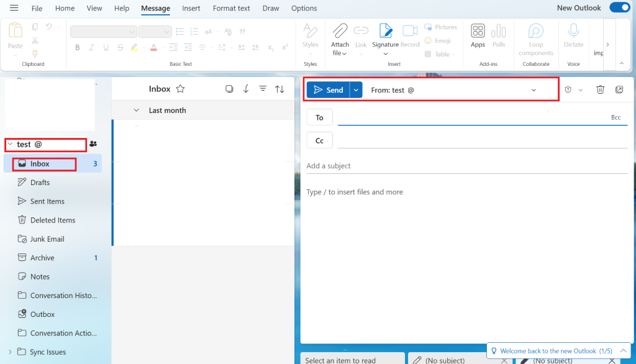The width and height of the screenshot is (636, 364).
Task: Switch to the Draw tab
Action: (271, 8)
